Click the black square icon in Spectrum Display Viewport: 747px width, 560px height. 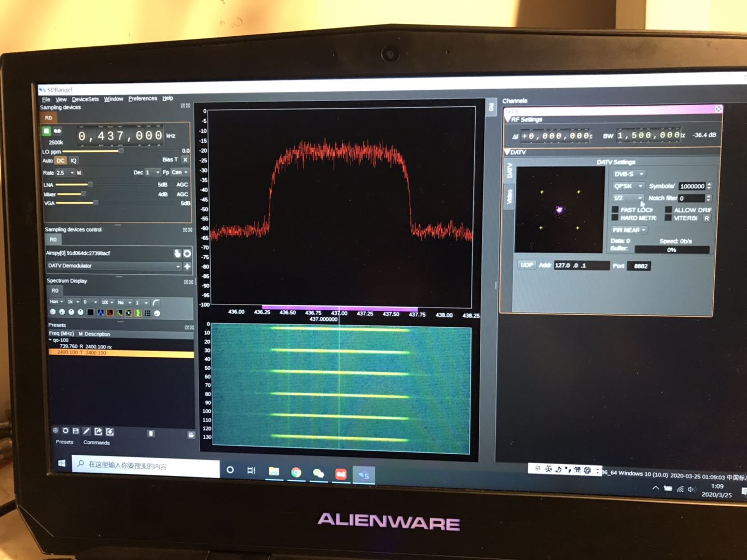pyautogui.click(x=90, y=312)
